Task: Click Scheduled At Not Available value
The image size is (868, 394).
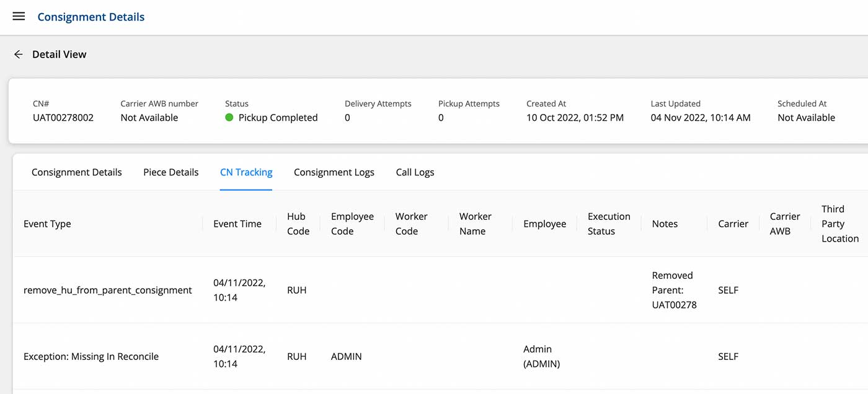Action: click(807, 118)
